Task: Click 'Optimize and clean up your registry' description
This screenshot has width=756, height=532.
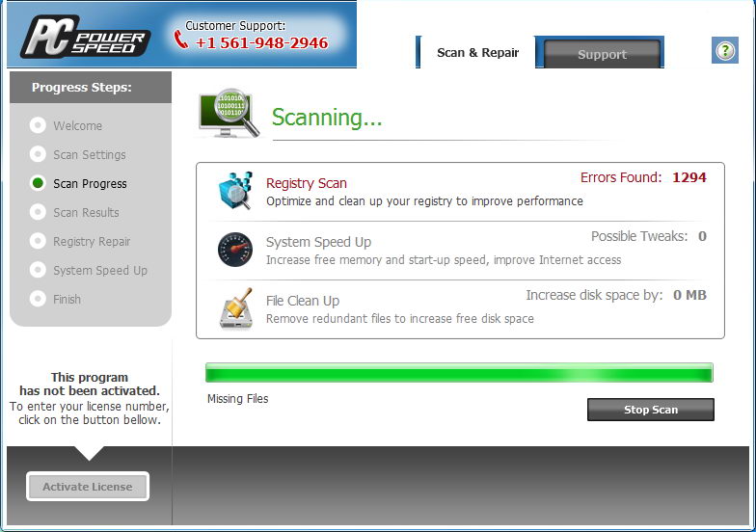Action: pyautogui.click(x=424, y=200)
